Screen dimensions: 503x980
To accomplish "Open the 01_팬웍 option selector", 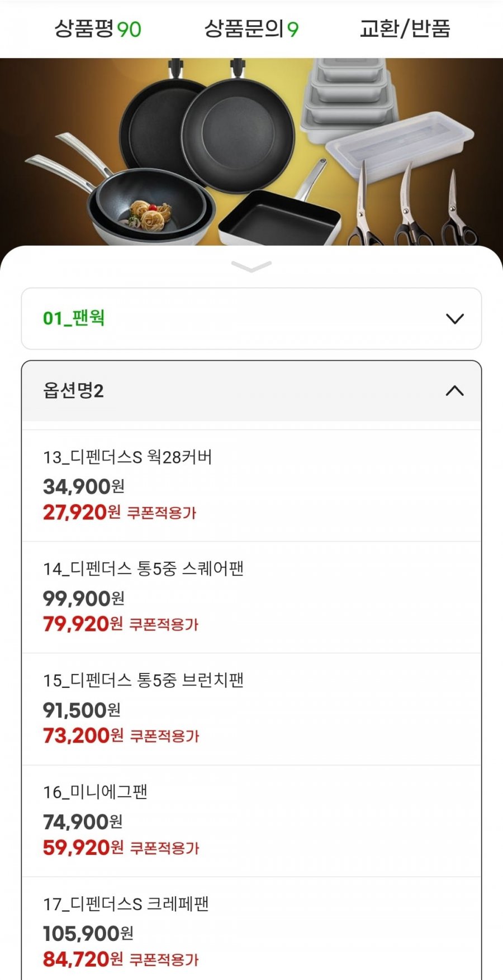I will coord(251,319).
